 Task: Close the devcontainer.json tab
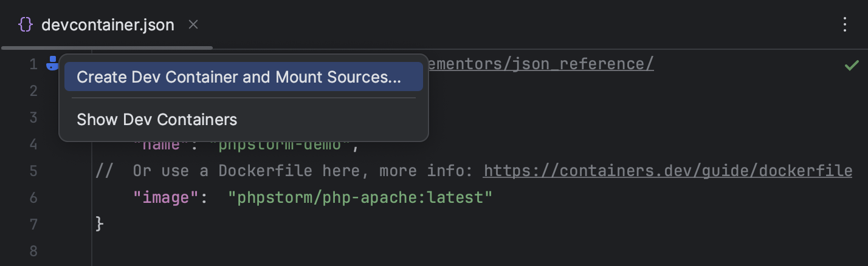pyautogui.click(x=193, y=25)
